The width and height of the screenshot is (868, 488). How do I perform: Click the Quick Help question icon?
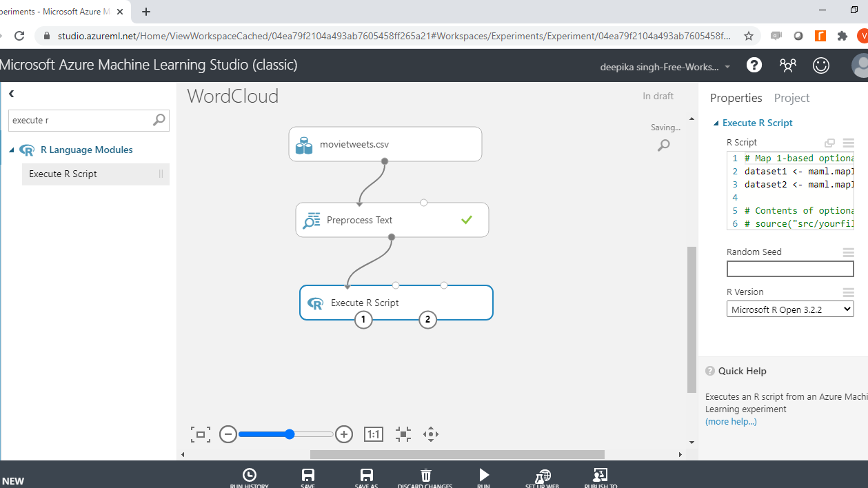[710, 371]
